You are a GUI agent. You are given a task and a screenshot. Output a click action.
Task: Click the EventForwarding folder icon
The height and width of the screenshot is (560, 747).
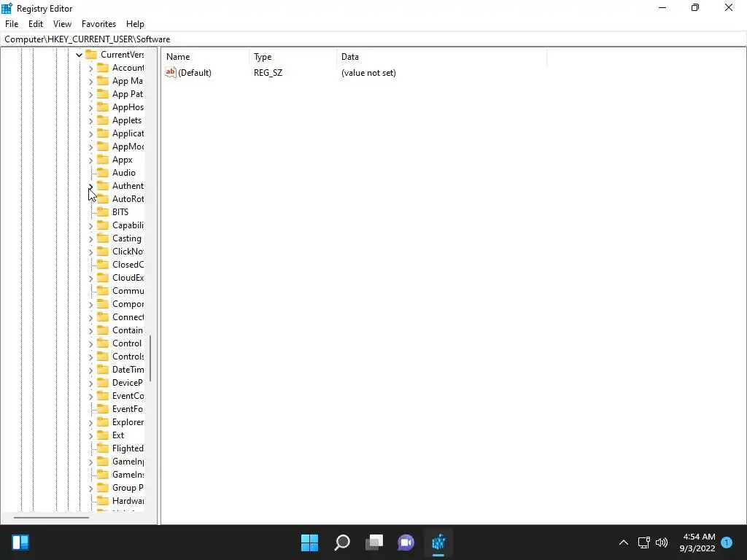pos(103,408)
